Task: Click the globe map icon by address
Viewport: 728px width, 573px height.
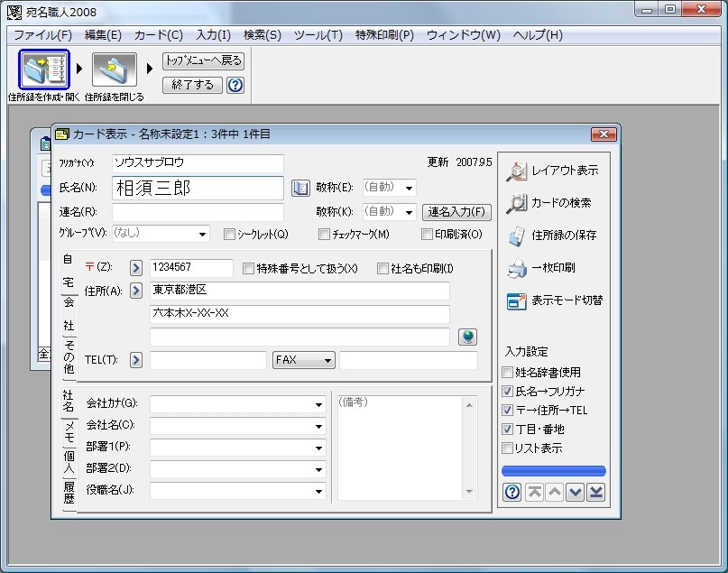Action: pyautogui.click(x=467, y=337)
